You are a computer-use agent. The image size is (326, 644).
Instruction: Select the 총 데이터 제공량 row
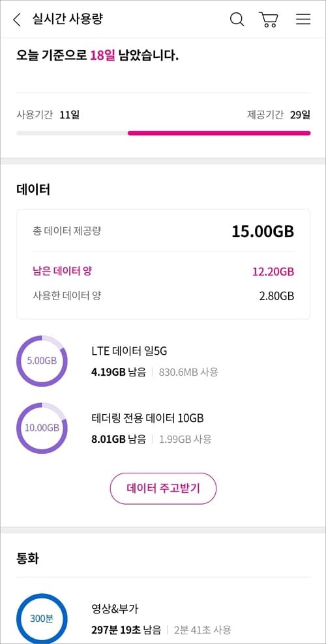point(163,231)
